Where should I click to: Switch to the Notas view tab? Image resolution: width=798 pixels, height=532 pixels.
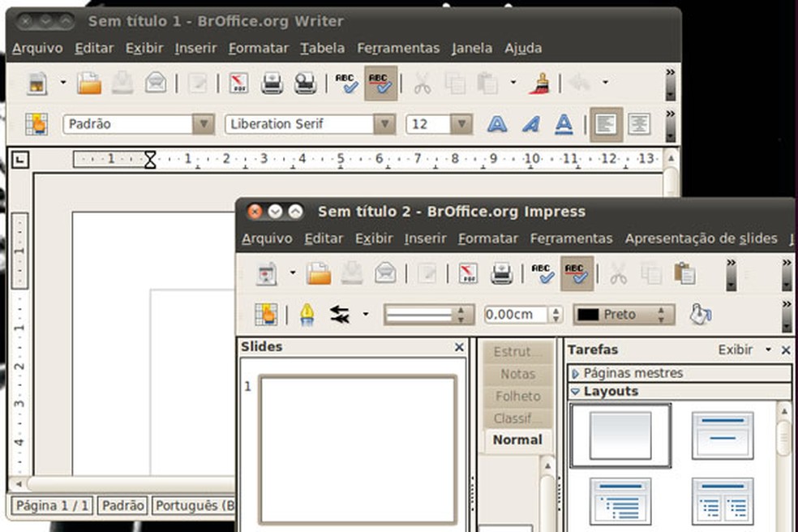pyautogui.click(x=517, y=374)
